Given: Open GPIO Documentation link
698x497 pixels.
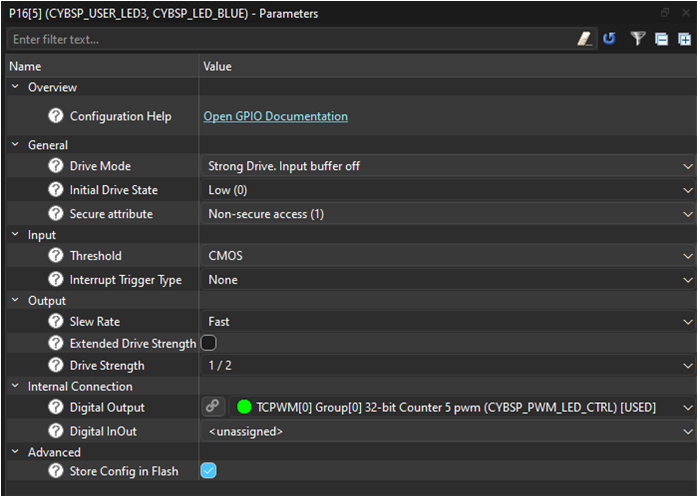Looking at the screenshot, I should (275, 117).
